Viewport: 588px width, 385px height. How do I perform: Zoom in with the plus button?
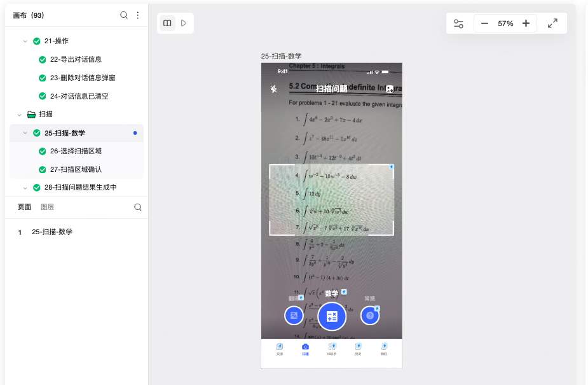526,24
